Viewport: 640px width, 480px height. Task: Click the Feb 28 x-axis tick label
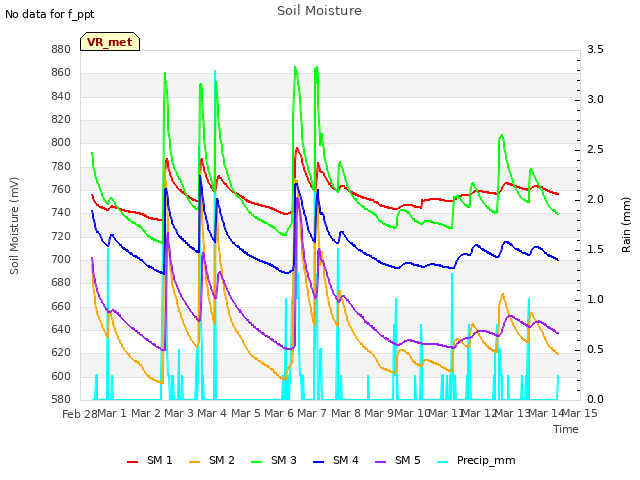(x=80, y=414)
